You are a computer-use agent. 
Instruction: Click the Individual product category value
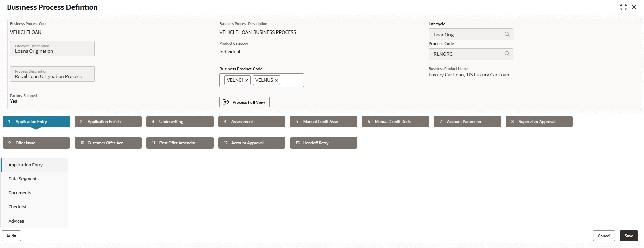(230, 52)
